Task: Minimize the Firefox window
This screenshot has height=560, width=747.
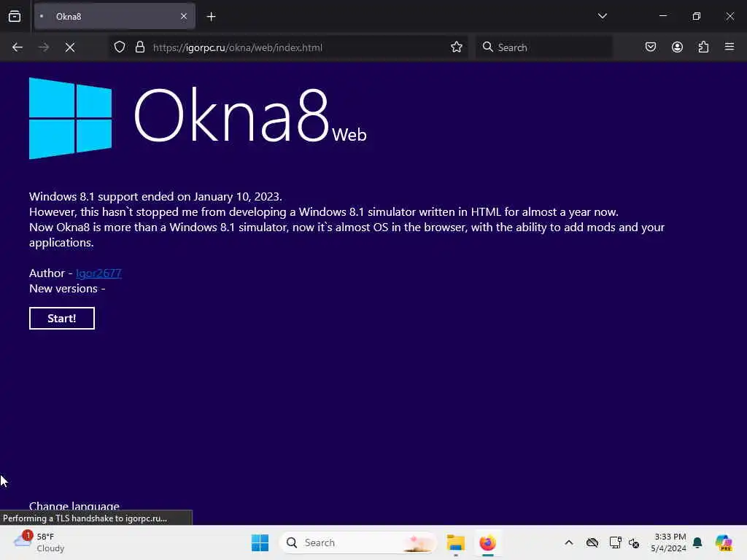Action: tap(662, 16)
